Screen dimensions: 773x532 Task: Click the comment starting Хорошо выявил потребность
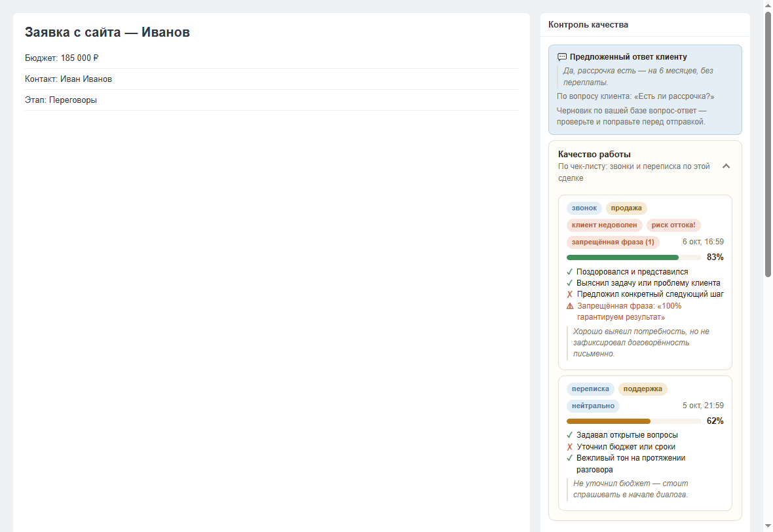[x=641, y=343]
